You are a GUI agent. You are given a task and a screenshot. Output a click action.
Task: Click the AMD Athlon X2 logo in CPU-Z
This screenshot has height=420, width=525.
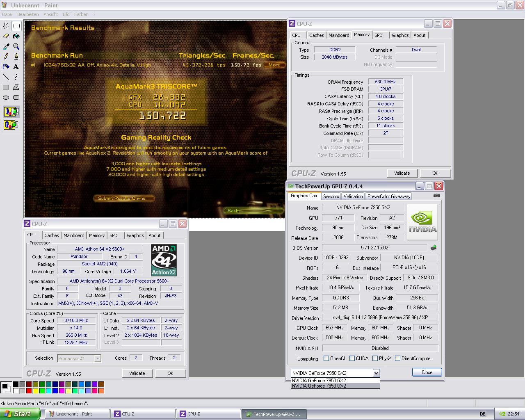point(164,260)
